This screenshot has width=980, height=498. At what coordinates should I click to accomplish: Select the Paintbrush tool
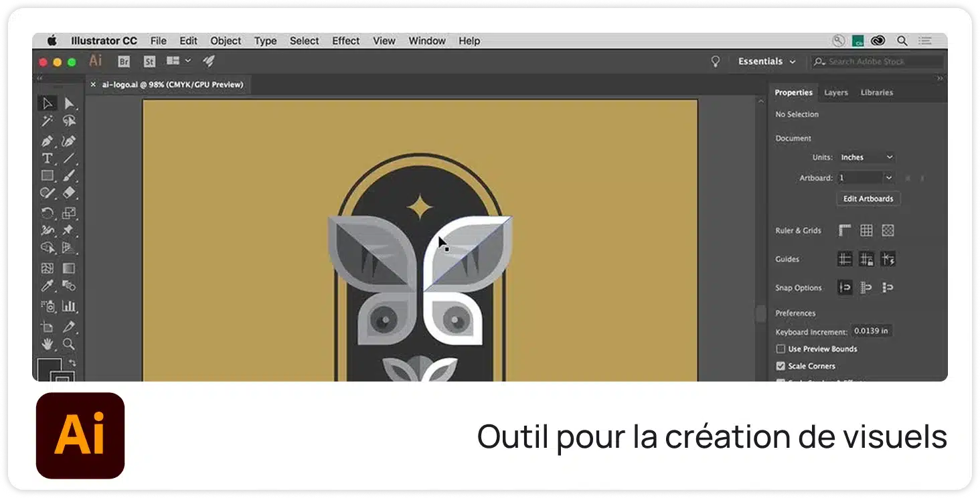point(69,176)
